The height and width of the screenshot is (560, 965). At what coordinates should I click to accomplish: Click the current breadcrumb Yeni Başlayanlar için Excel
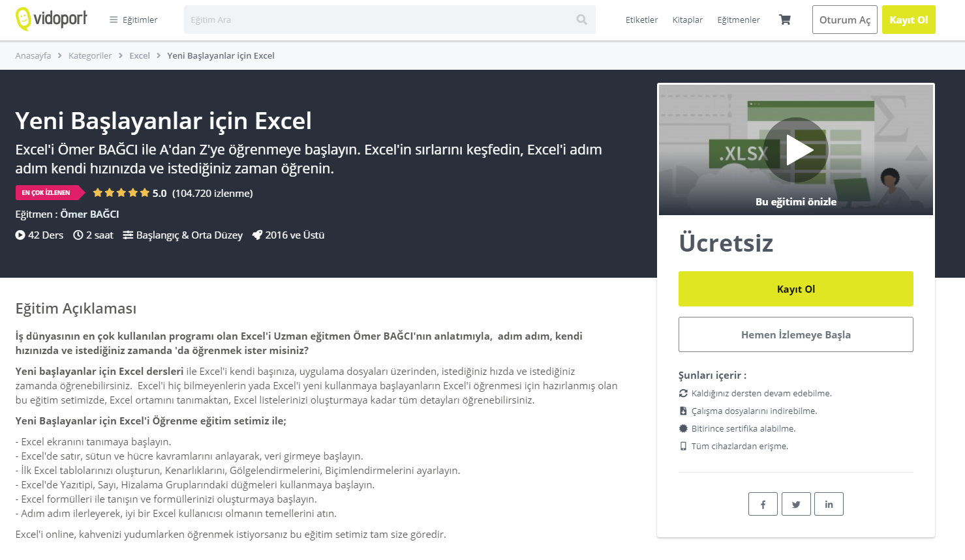coord(221,55)
